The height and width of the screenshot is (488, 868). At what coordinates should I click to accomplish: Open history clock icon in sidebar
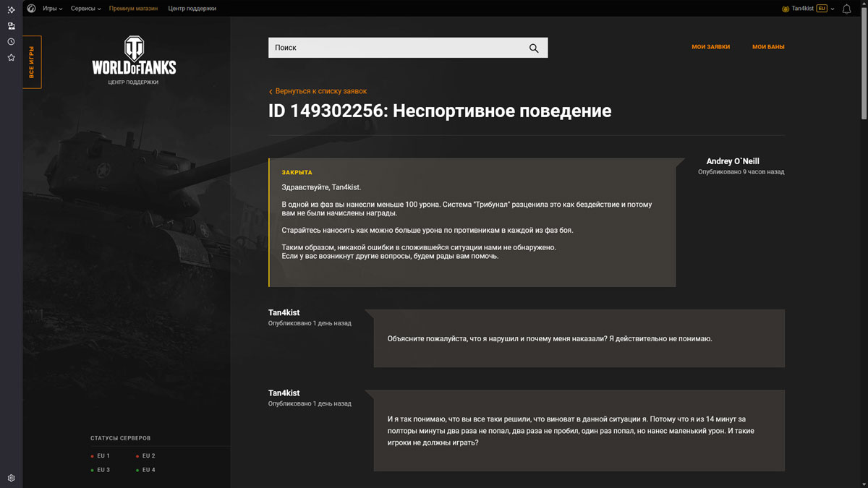pos(11,42)
